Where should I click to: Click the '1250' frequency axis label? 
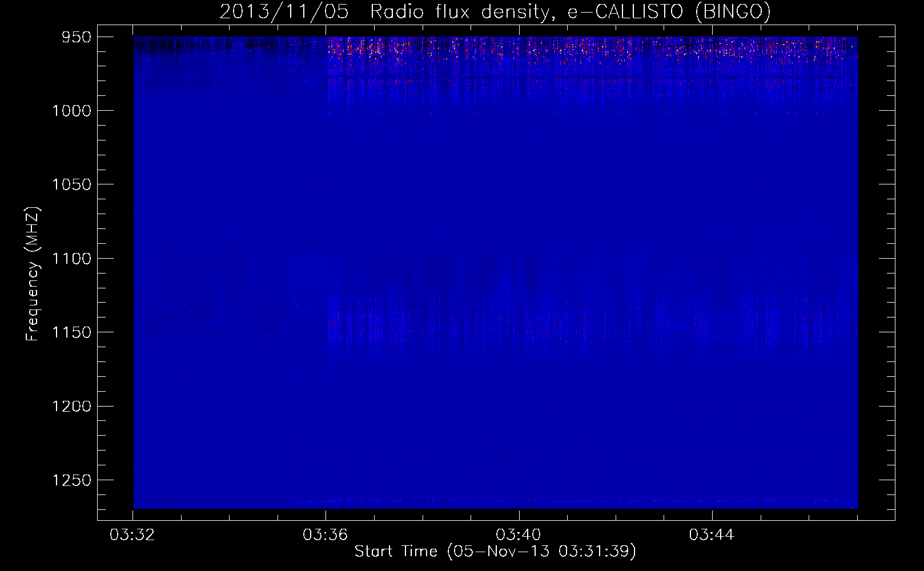point(72,480)
